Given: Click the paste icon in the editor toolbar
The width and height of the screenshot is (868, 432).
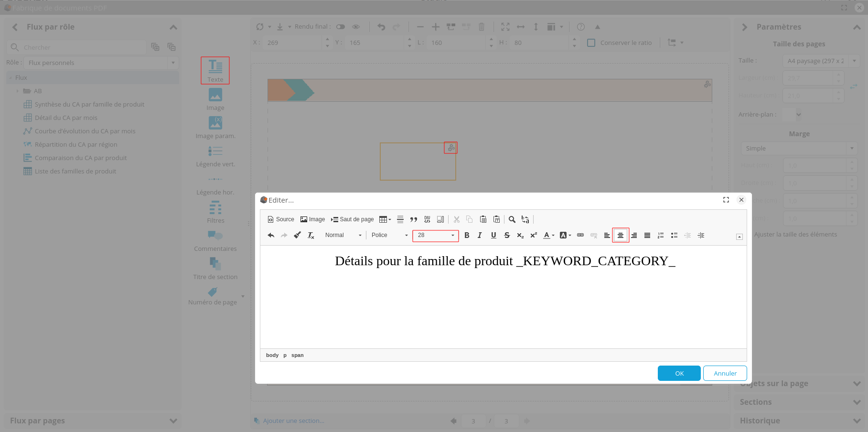Looking at the screenshot, I should tap(483, 219).
